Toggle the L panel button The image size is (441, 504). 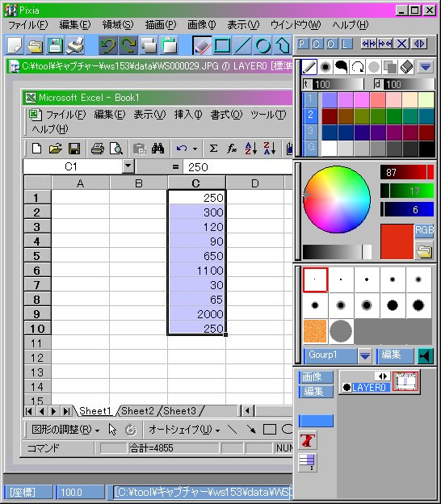(345, 44)
